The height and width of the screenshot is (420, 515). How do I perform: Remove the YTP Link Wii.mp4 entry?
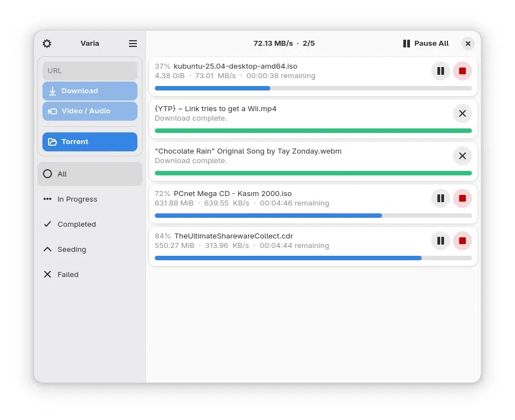coord(462,113)
